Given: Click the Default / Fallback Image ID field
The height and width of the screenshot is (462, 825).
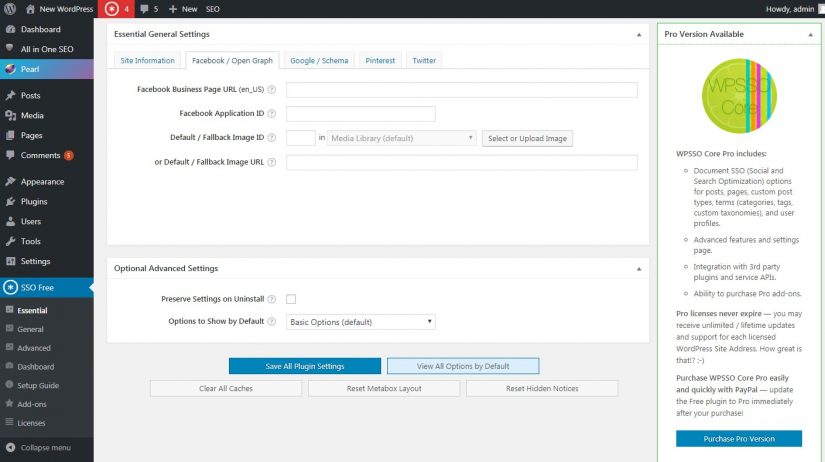Looking at the screenshot, I should click(300, 138).
